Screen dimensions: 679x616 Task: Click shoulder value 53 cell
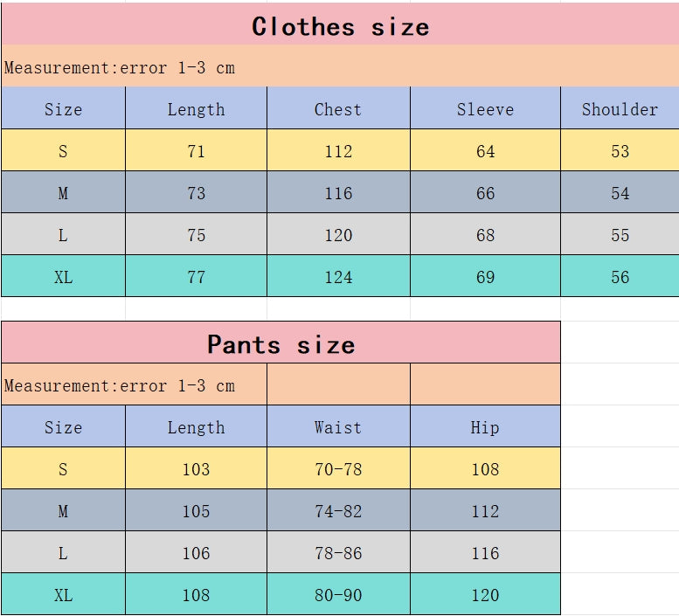tap(620, 151)
